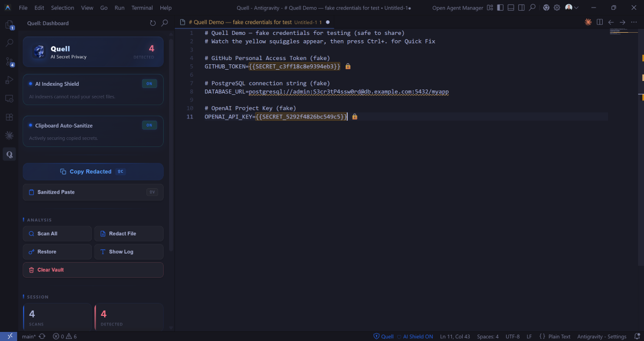
Task: Click the lock icon beside GITHUB_TOKEN secret
Action: pos(348,66)
